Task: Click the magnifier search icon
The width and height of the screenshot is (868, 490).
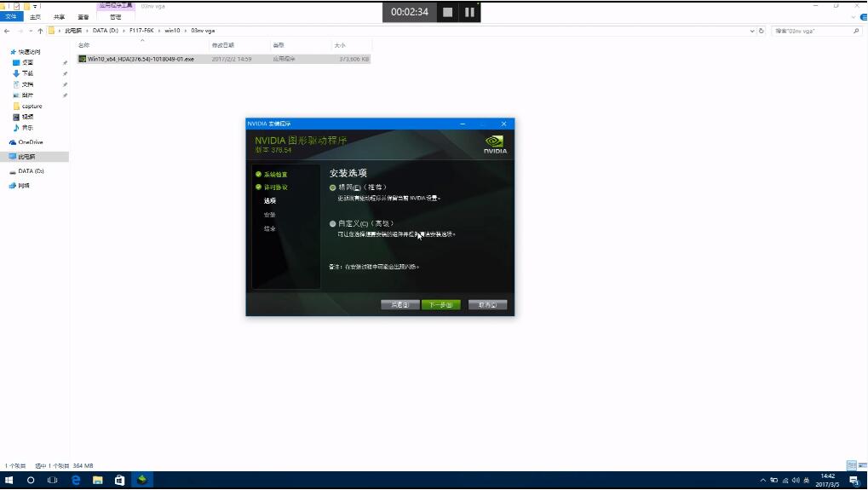Action: pos(856,32)
